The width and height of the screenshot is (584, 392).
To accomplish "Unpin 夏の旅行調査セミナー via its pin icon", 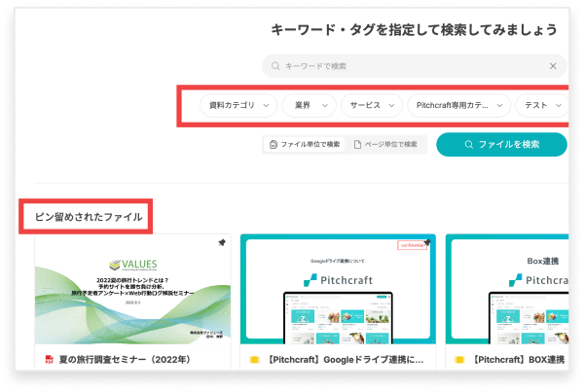I will 222,243.
